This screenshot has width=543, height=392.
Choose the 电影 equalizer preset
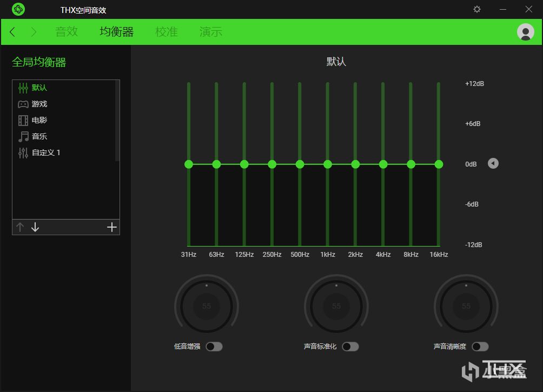coord(39,120)
